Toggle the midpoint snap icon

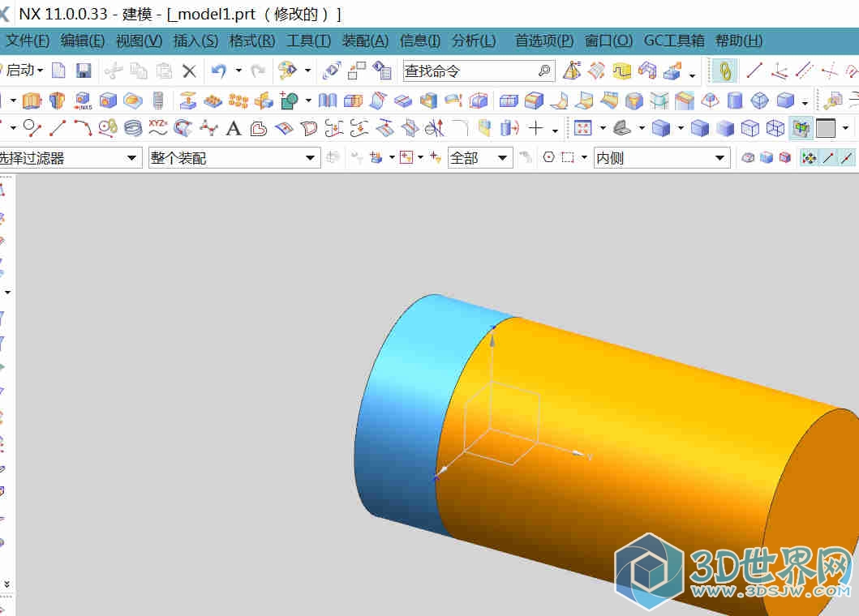tap(847, 158)
